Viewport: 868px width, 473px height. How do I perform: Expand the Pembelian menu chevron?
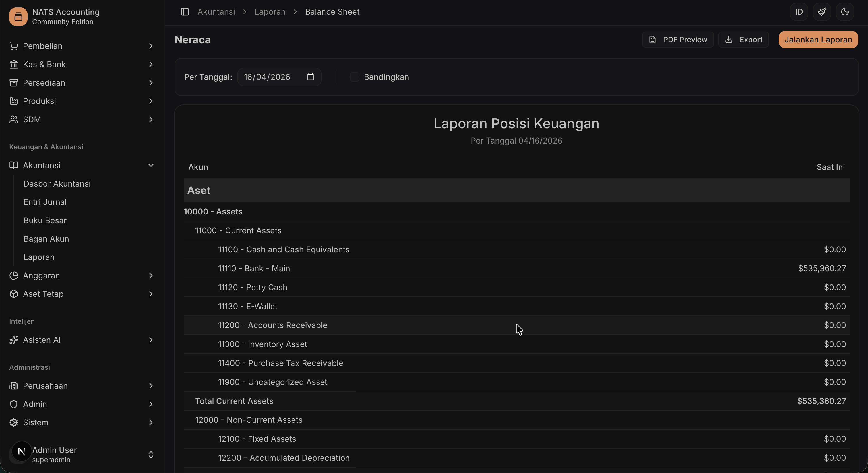tap(151, 46)
